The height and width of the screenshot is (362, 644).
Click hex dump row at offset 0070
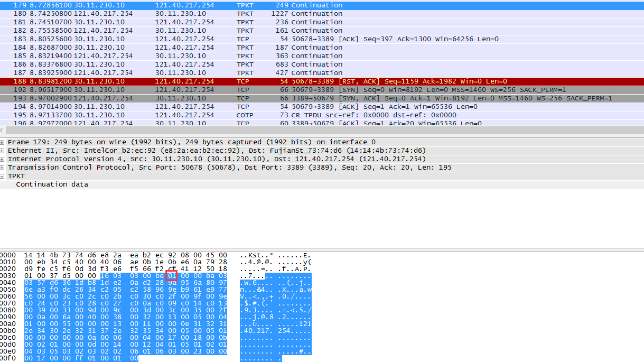157,303
